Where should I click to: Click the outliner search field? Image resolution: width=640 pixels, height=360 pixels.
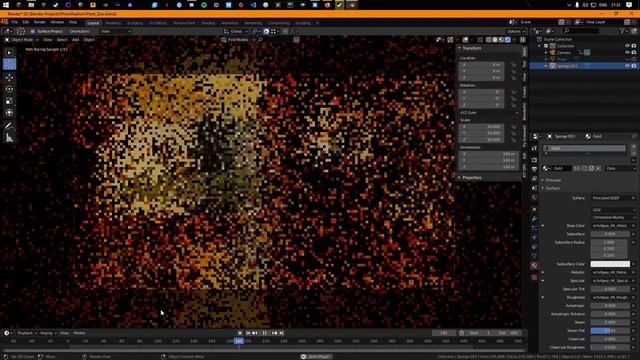click(x=582, y=31)
